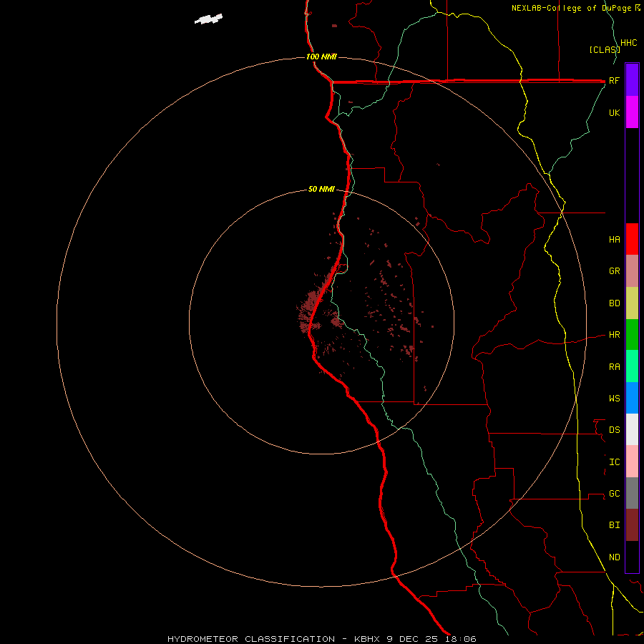Click the HA red legend swatch

pos(632,239)
